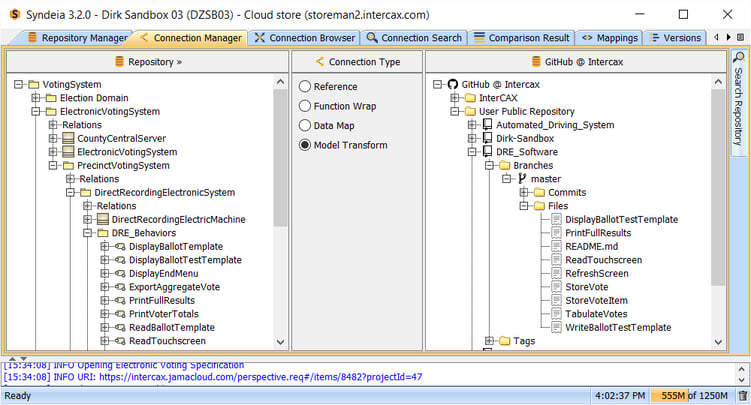Click the DirectRecordingElectricMachine block icon

103,219
